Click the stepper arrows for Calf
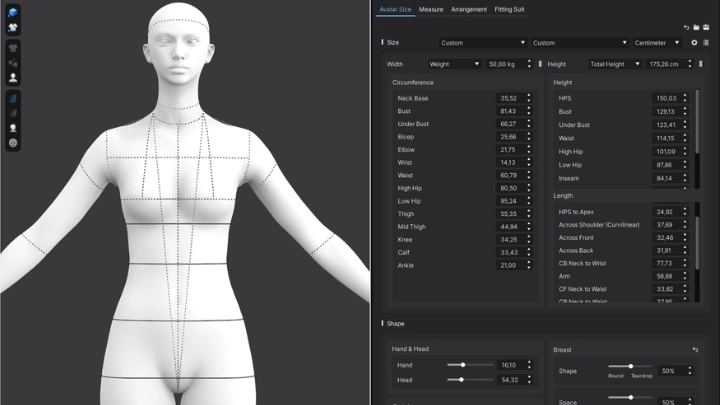The width and height of the screenshot is (720, 405). (x=529, y=253)
